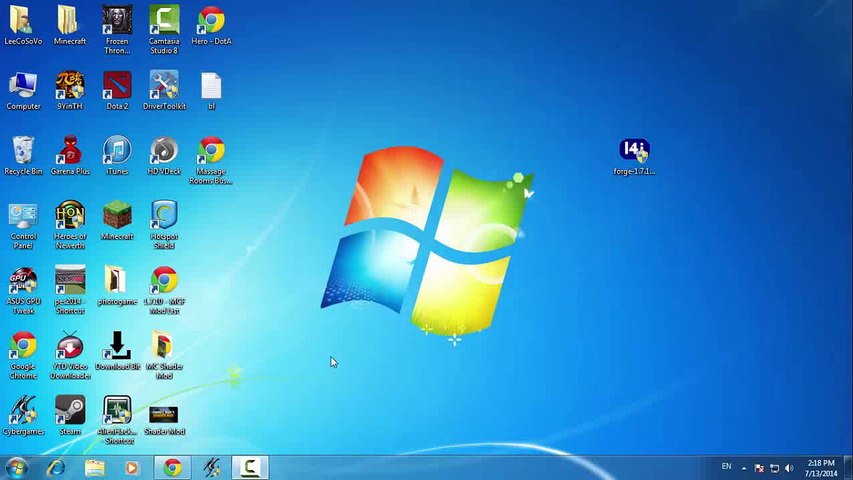The height and width of the screenshot is (480, 853).
Task: Launch ASUS GPU Tweak
Action: click(23, 290)
